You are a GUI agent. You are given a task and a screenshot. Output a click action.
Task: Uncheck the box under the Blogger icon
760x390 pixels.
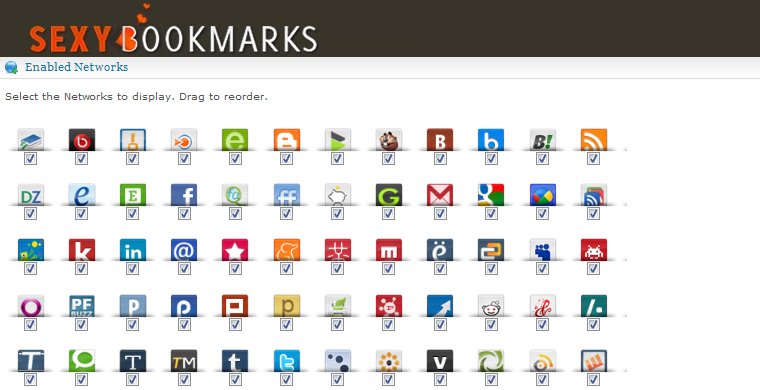(x=286, y=158)
